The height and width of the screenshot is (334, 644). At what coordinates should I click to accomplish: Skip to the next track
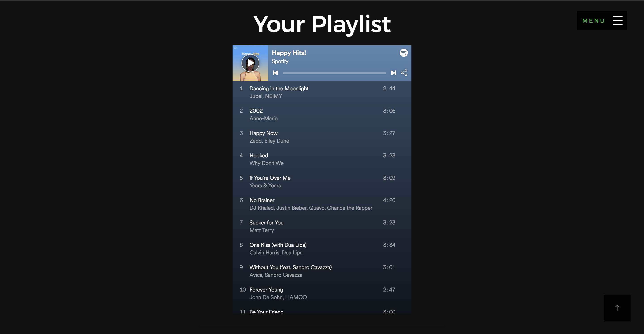[393, 73]
